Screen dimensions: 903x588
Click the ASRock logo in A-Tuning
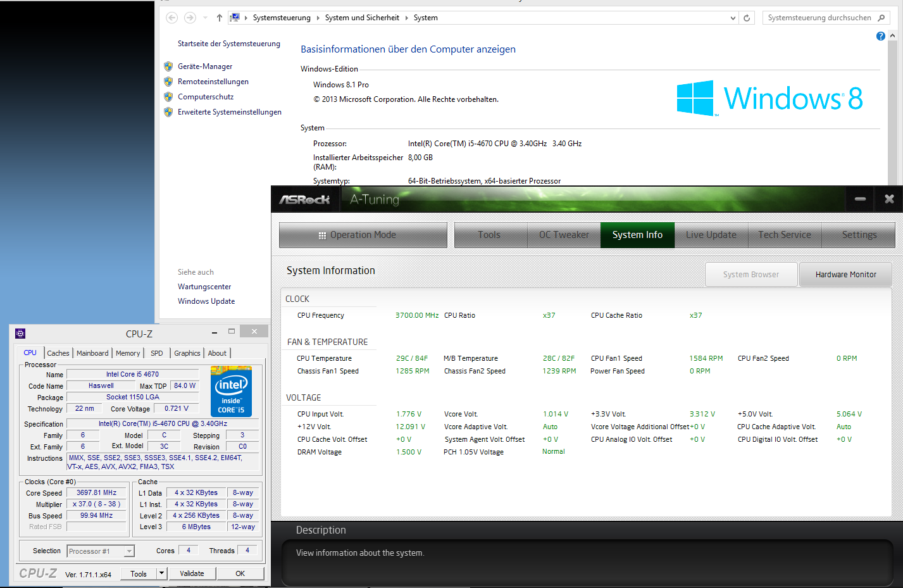tap(305, 199)
